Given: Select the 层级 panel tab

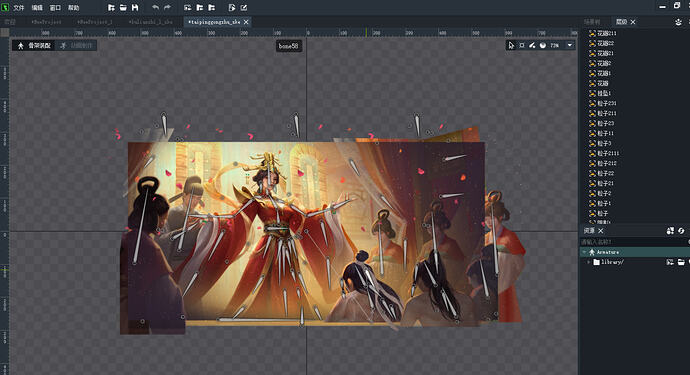Looking at the screenshot, I should (621, 22).
